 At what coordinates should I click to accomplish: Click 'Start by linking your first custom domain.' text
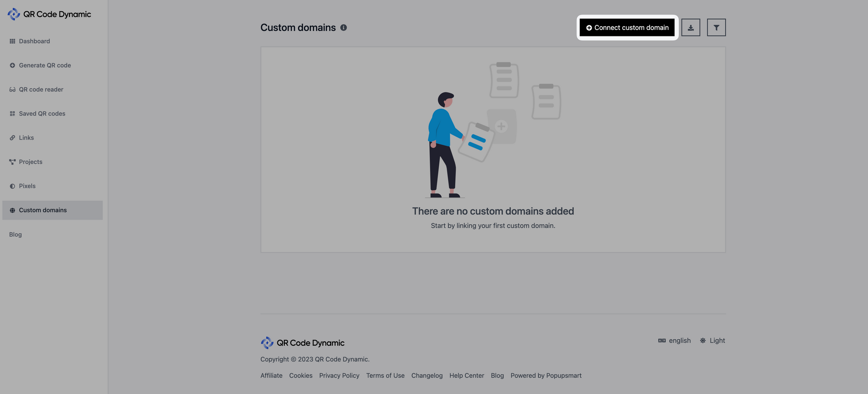pos(493,226)
